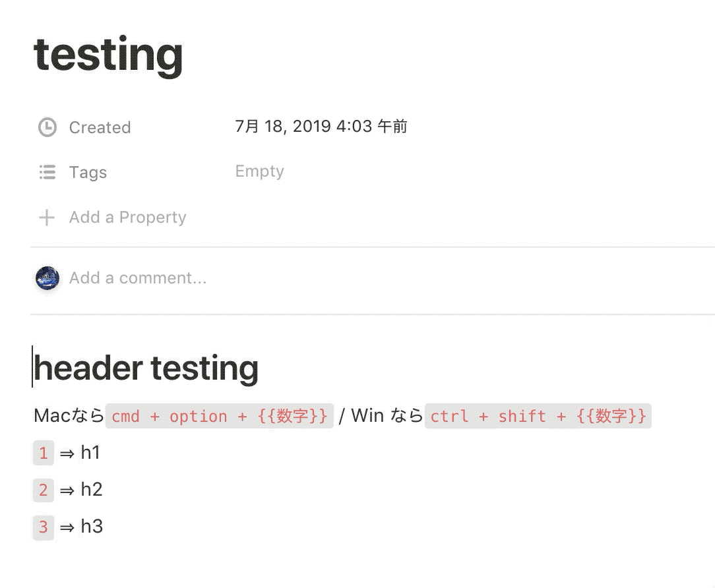The height and width of the screenshot is (588, 715).
Task: Open the Empty tags value field
Action: click(x=259, y=171)
